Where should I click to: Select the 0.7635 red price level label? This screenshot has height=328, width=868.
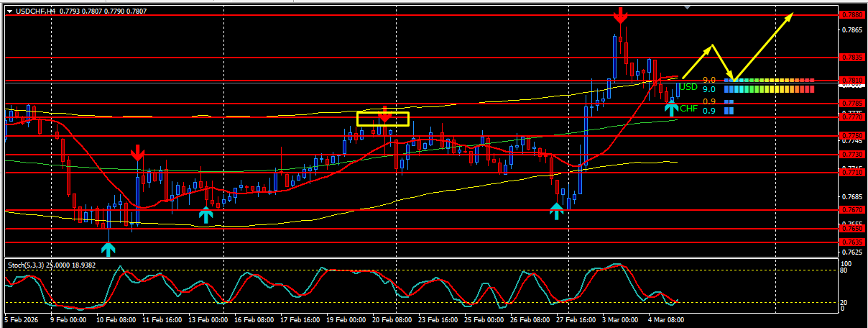point(851,242)
